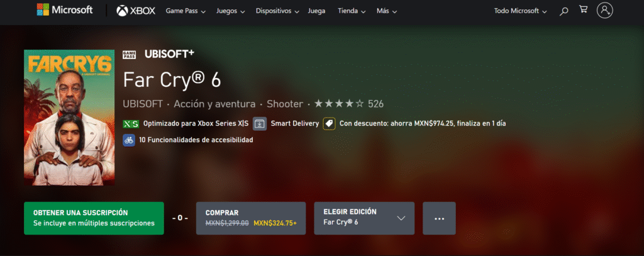Open the Xbox home logo
The height and width of the screenshot is (256, 644).
[x=136, y=11]
